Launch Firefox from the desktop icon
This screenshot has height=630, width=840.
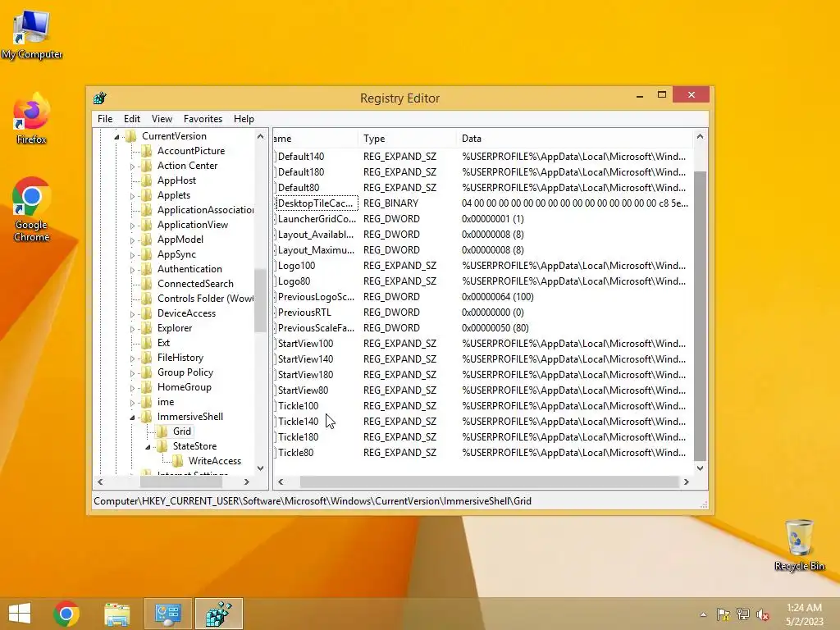pos(32,119)
